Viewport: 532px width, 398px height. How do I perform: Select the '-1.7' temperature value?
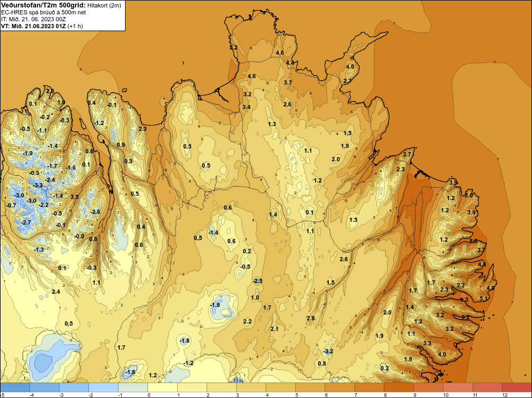[52, 166]
